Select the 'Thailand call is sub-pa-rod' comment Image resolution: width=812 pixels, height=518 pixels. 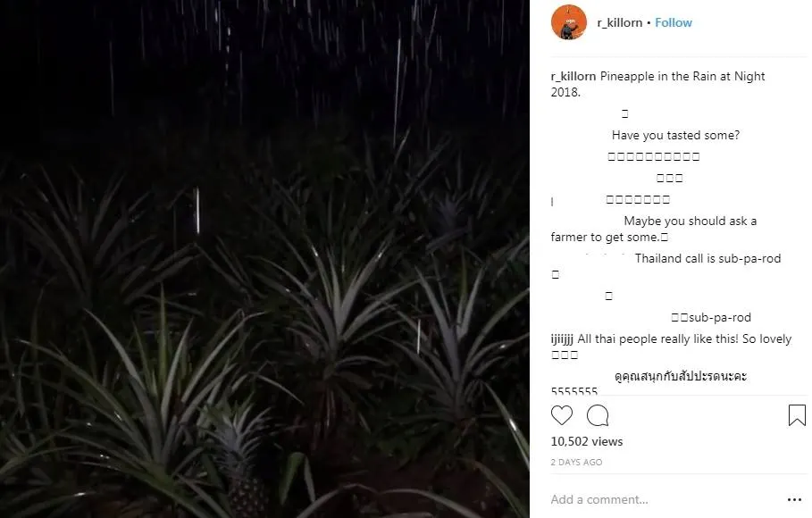point(707,258)
